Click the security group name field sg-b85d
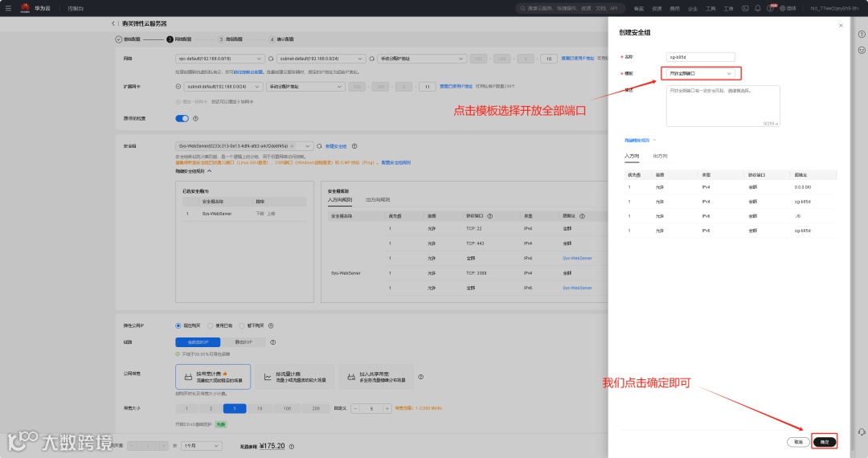This screenshot has width=868, height=458. point(700,57)
